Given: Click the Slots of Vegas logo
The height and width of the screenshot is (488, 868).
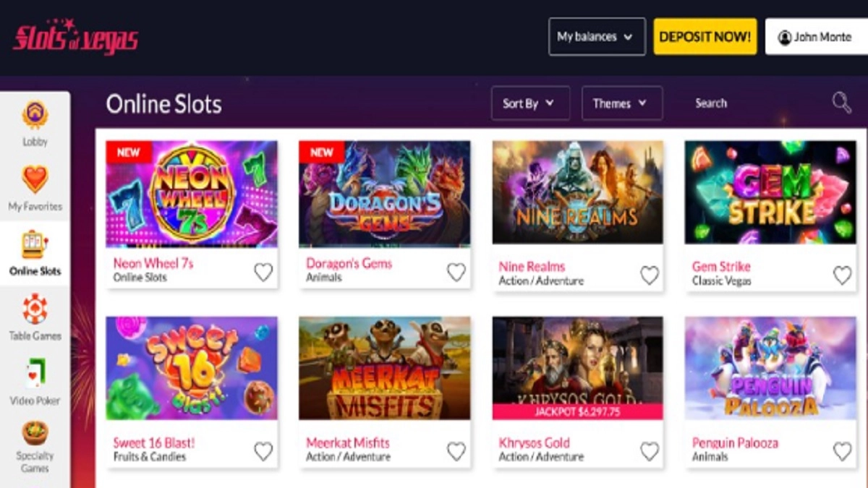Looking at the screenshot, I should pyautogui.click(x=75, y=37).
